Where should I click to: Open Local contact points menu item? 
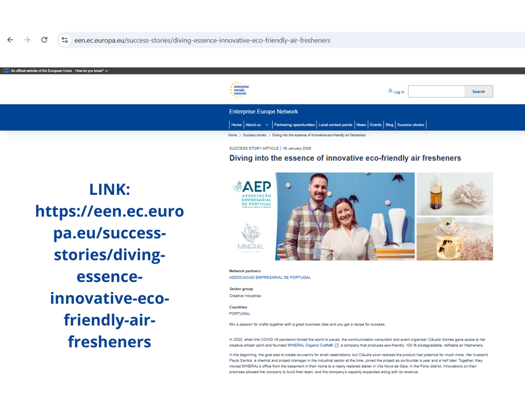coord(335,125)
